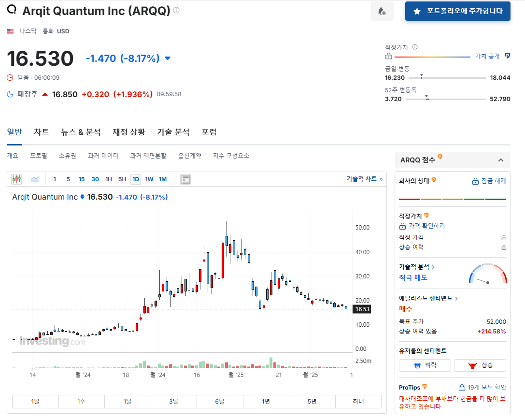Viewport: 525px width, 420px height.
Task: Select the 1년 chart range
Action: pos(266,401)
